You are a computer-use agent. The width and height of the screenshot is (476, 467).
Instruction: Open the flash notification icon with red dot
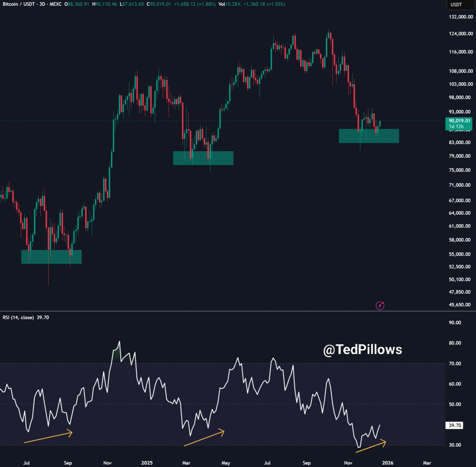coord(380,306)
